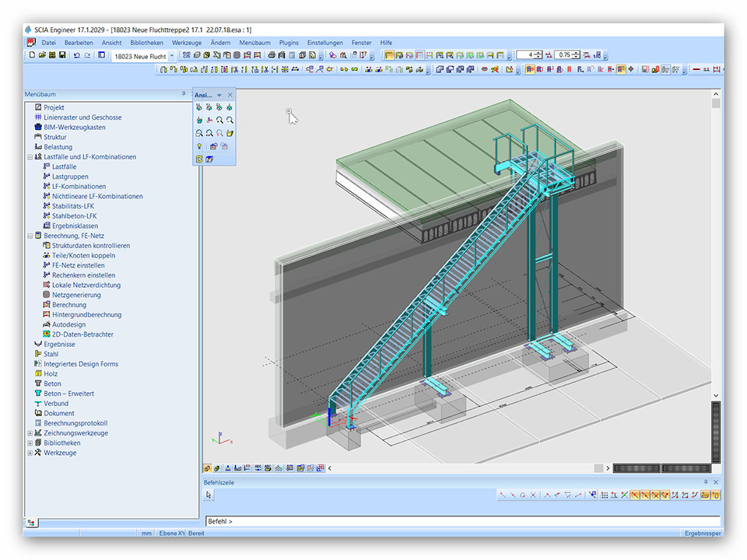747x560 pixels.
Task: Select the pointer tool in Befehlszeile panel
Action: click(x=209, y=495)
